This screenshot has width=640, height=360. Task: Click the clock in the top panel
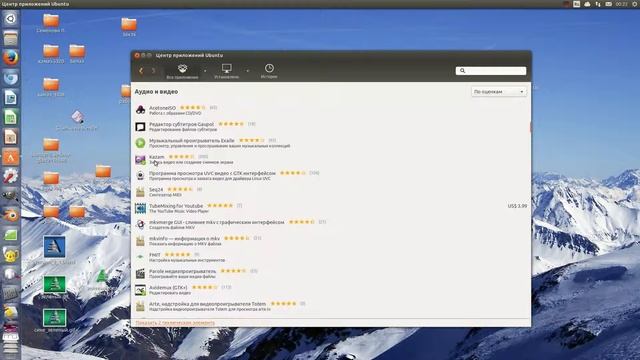622,4
